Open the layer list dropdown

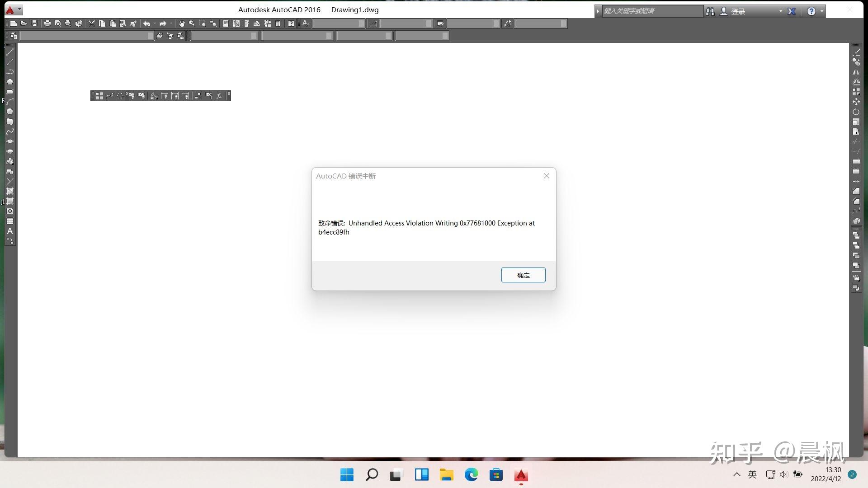pos(87,36)
